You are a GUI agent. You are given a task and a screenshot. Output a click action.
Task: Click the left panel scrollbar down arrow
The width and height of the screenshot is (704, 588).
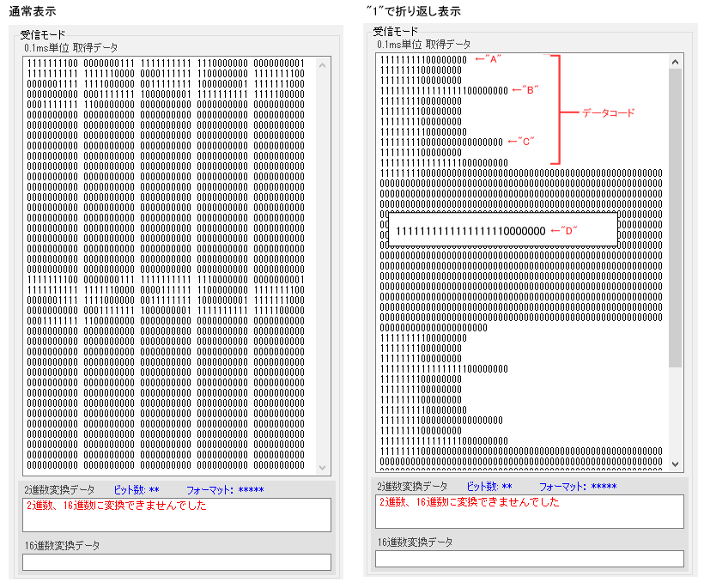(x=324, y=468)
